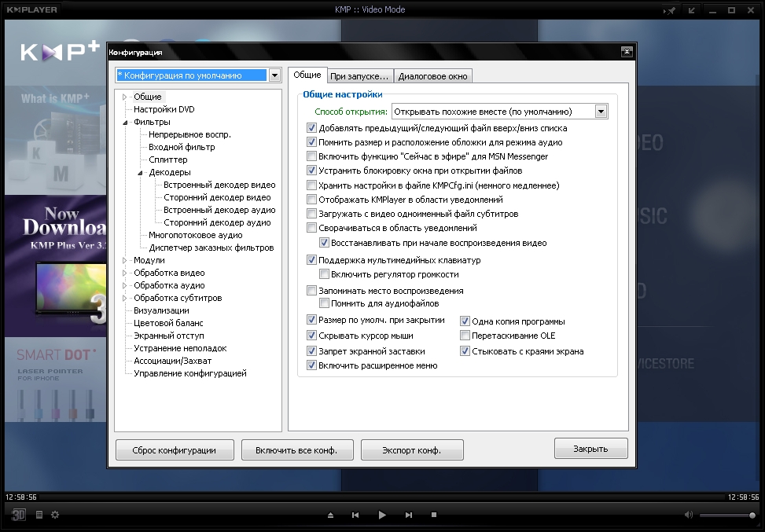Viewport: 765px width, 532px height.
Task: Enable 'Перетаскивание OLE' checkbox
Action: pos(465,336)
